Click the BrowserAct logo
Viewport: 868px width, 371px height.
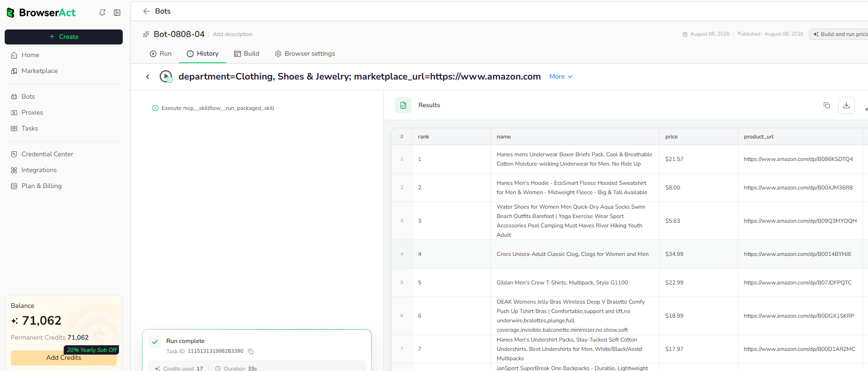[x=41, y=13]
